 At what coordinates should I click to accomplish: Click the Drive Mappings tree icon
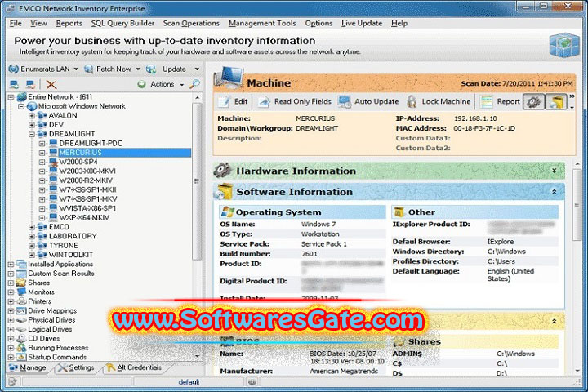click(x=21, y=310)
